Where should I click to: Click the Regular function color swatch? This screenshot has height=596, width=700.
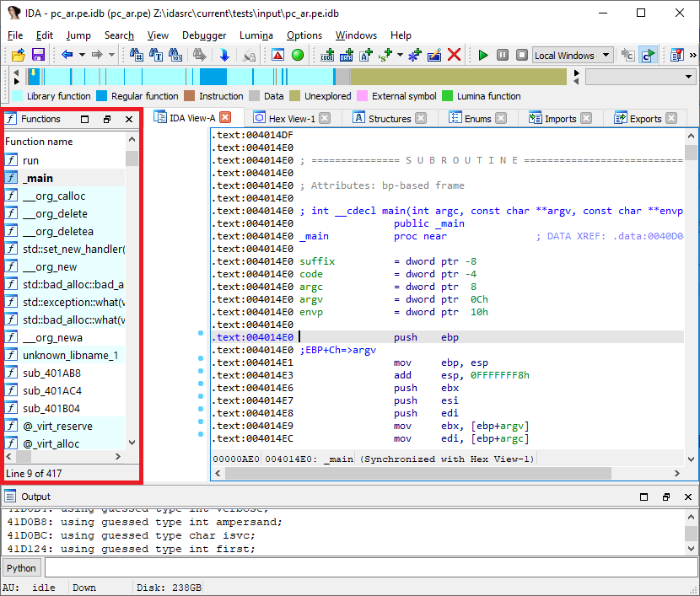[102, 96]
